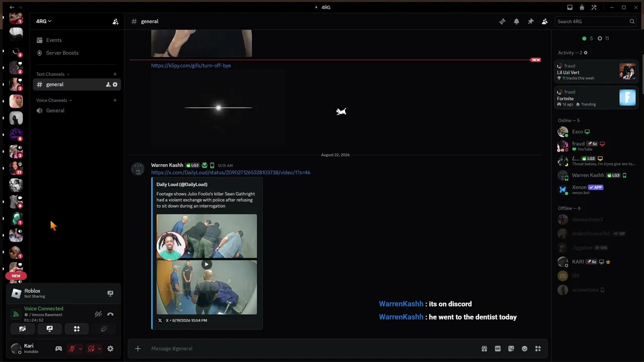Send a gift with the gift icon
Image resolution: width=644 pixels, height=362 pixels.
484,348
